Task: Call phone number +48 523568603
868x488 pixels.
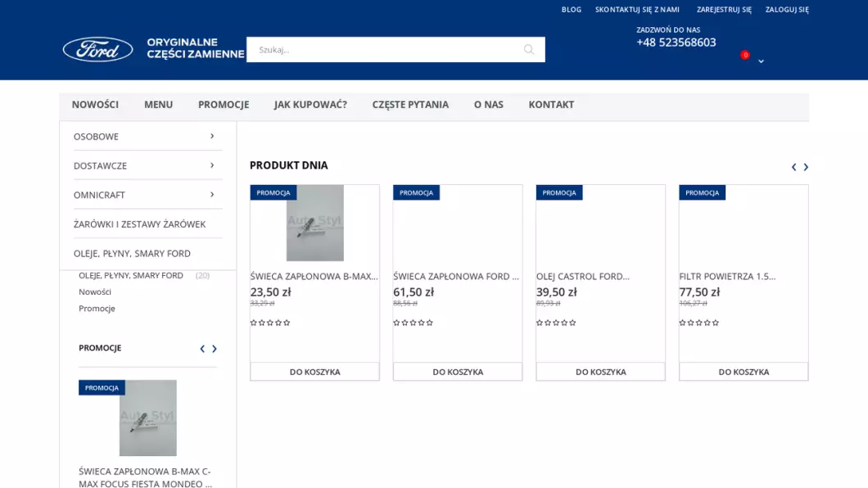Action: point(676,43)
